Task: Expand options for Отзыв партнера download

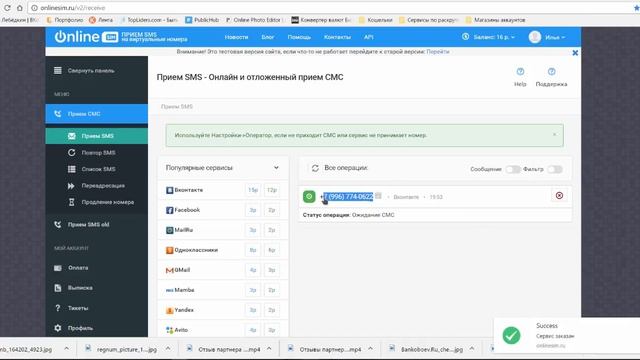Action: [x=269, y=349]
